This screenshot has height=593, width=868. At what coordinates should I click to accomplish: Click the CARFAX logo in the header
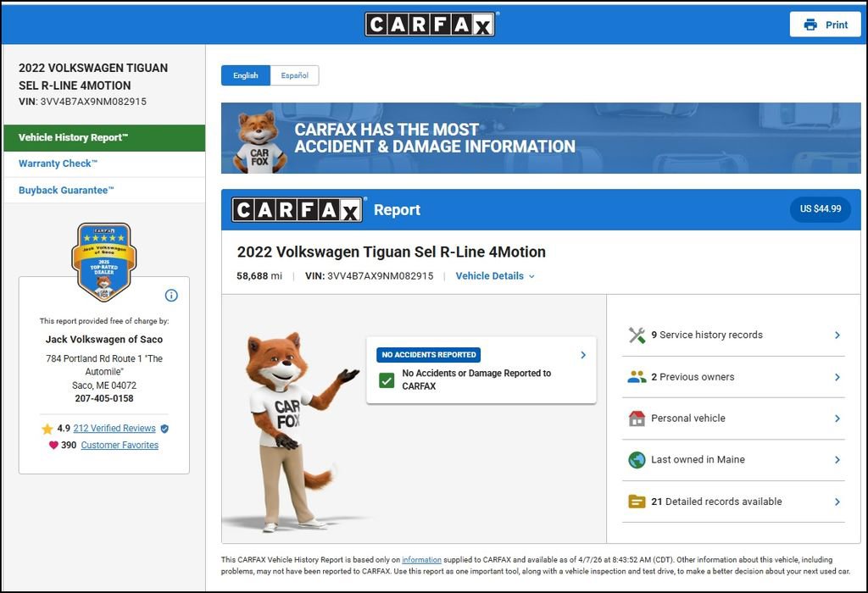pos(430,24)
